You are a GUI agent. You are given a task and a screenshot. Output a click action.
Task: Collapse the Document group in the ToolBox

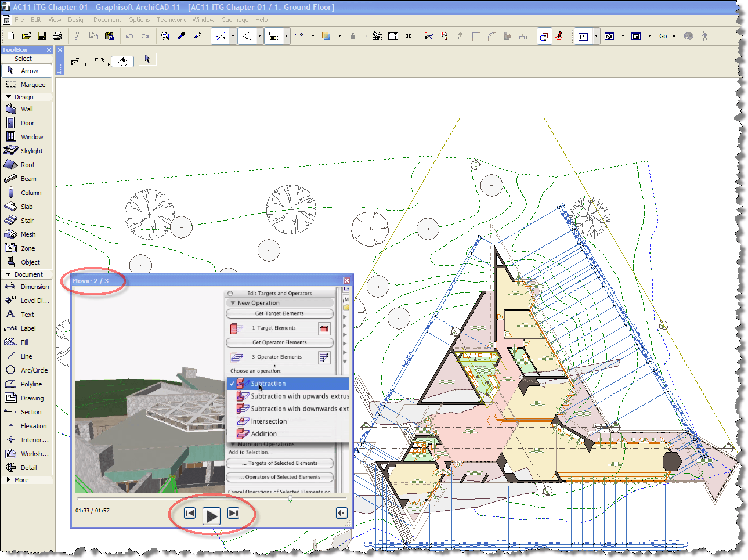click(8, 274)
